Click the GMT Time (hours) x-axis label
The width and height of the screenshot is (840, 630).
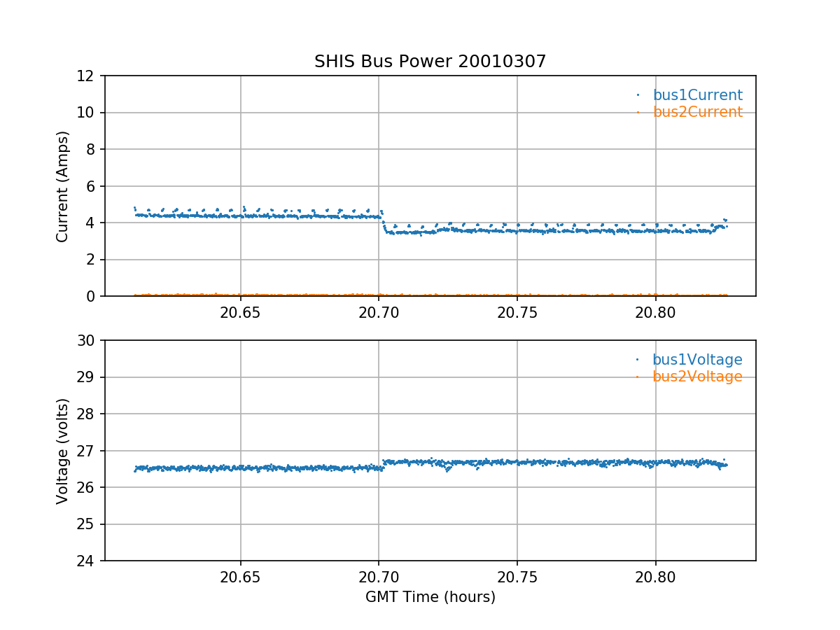click(x=430, y=597)
